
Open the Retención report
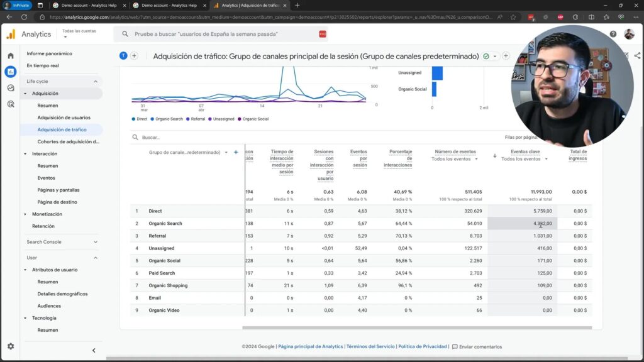(43, 226)
